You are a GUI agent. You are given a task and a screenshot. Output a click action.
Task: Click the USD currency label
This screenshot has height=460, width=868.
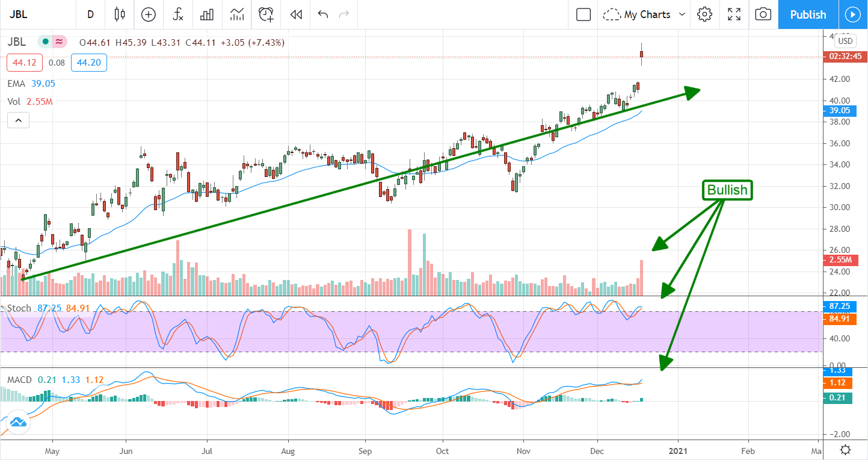[845, 41]
